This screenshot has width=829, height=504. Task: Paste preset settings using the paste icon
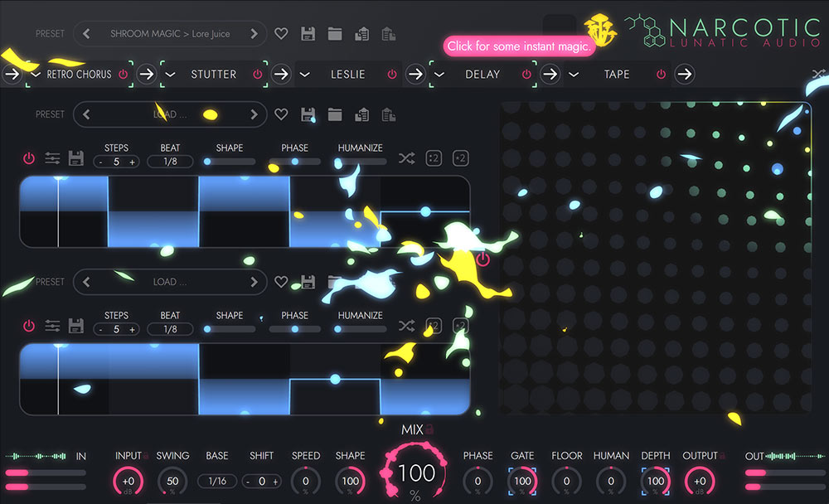pyautogui.click(x=389, y=33)
